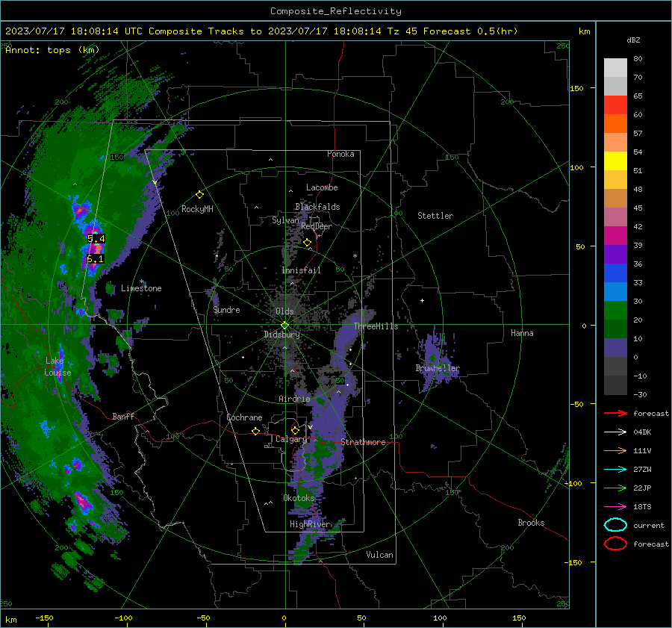Click the magenta 18TS arrow in legend

point(615,507)
